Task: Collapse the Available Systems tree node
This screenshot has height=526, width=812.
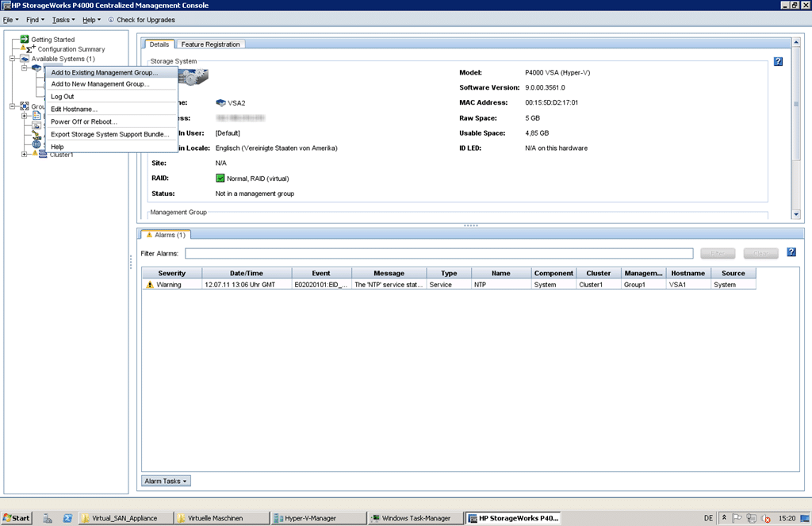Action: pos(12,59)
